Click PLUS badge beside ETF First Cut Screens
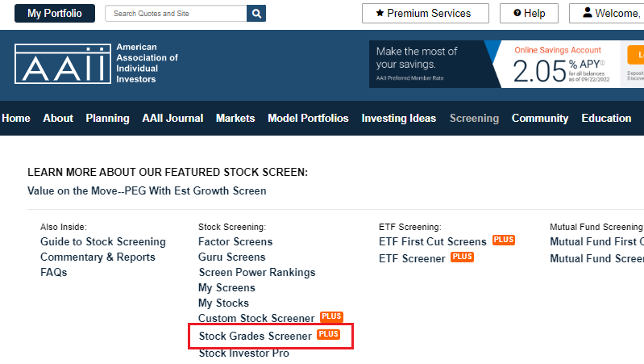This screenshot has width=644, height=364. click(503, 241)
